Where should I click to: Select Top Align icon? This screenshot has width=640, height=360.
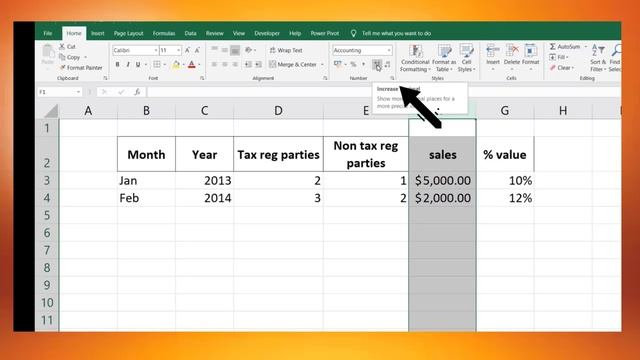214,50
